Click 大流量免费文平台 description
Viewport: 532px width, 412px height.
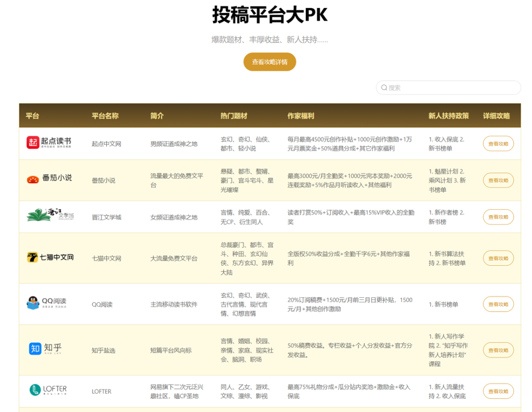point(174,258)
